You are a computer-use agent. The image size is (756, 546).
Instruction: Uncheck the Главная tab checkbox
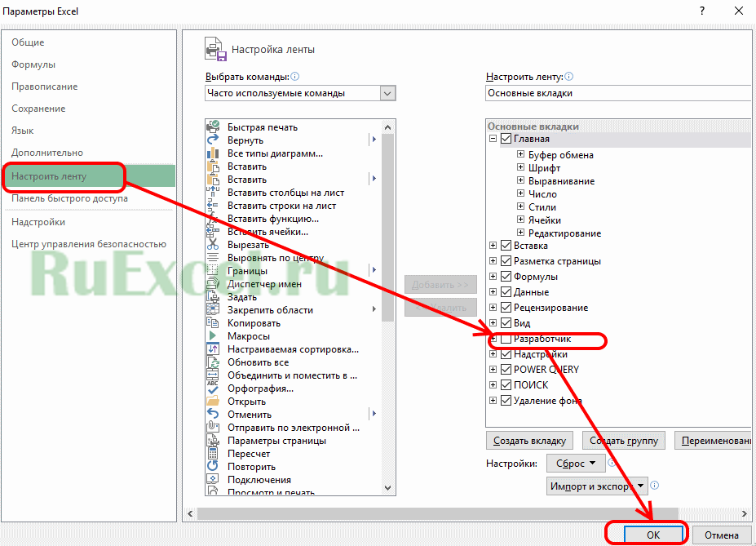pos(506,139)
